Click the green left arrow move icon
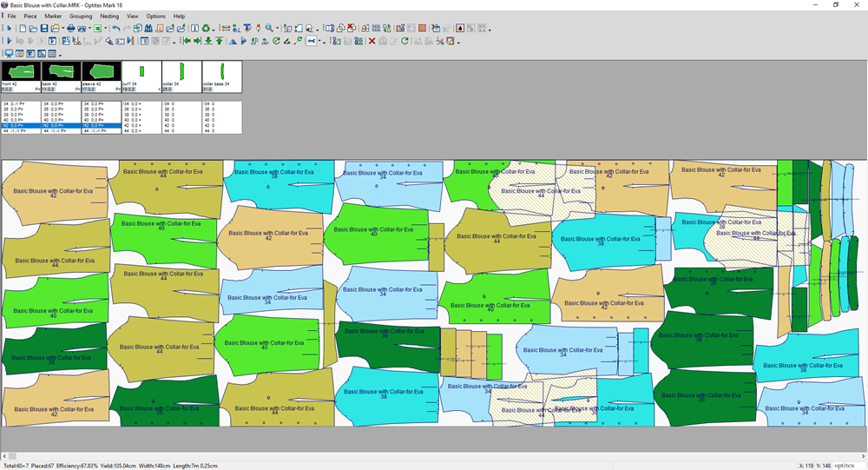The width and height of the screenshot is (868, 470). pyautogui.click(x=187, y=41)
